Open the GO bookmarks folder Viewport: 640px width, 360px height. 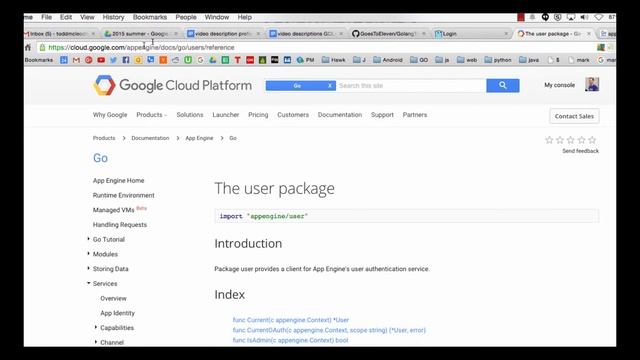click(x=419, y=60)
